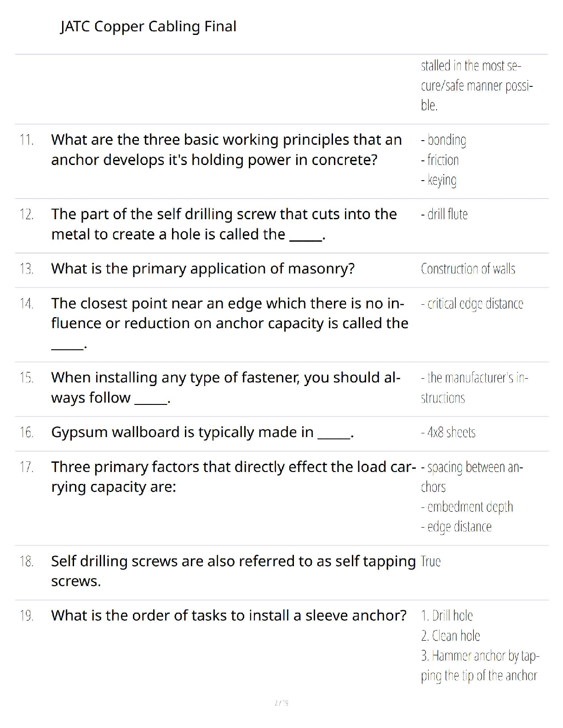
Task: Select question 13 about masonry application
Action: click(x=203, y=268)
